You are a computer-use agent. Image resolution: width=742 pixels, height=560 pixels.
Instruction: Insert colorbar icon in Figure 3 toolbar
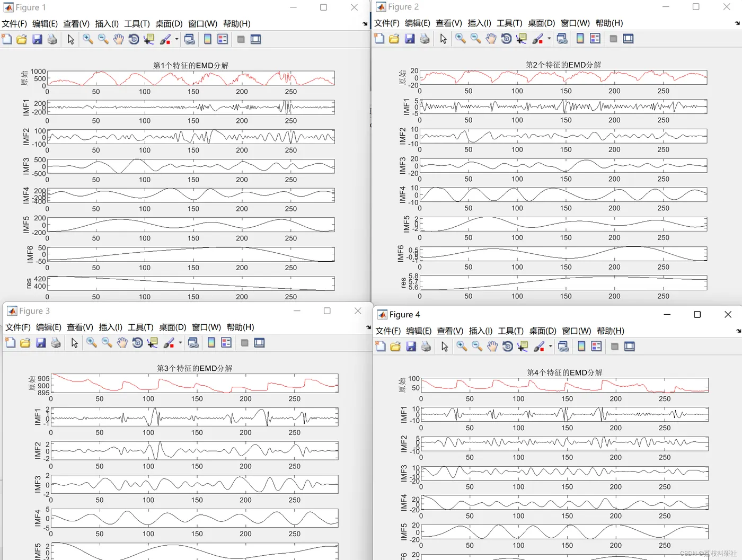pos(211,343)
